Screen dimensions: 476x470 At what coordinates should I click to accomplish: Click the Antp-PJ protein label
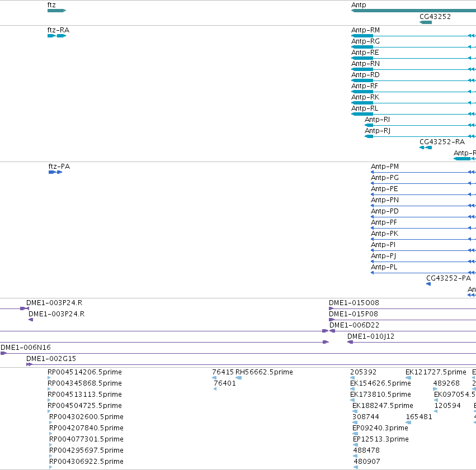383,256
